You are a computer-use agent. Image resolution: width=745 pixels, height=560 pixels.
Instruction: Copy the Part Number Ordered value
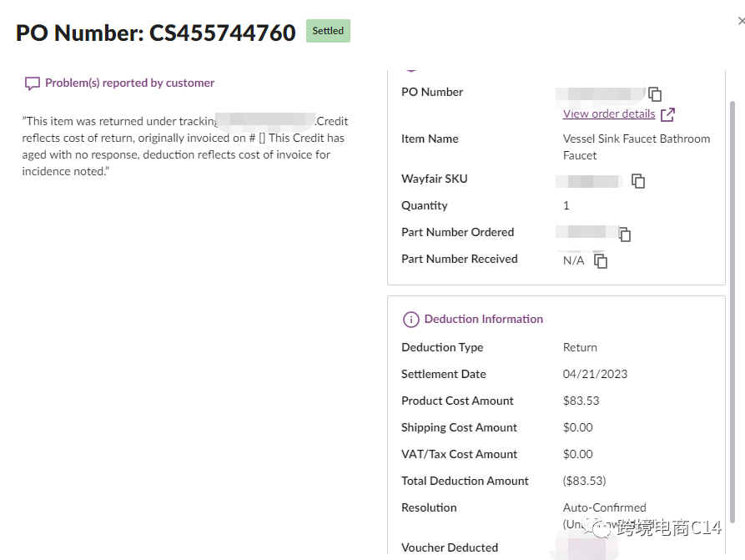[624, 235]
